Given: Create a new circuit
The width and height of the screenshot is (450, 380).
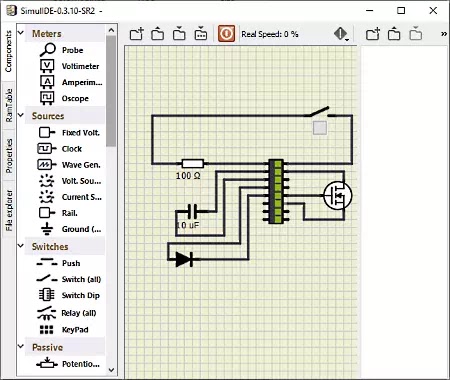Looking at the screenshot, I should [x=136, y=34].
